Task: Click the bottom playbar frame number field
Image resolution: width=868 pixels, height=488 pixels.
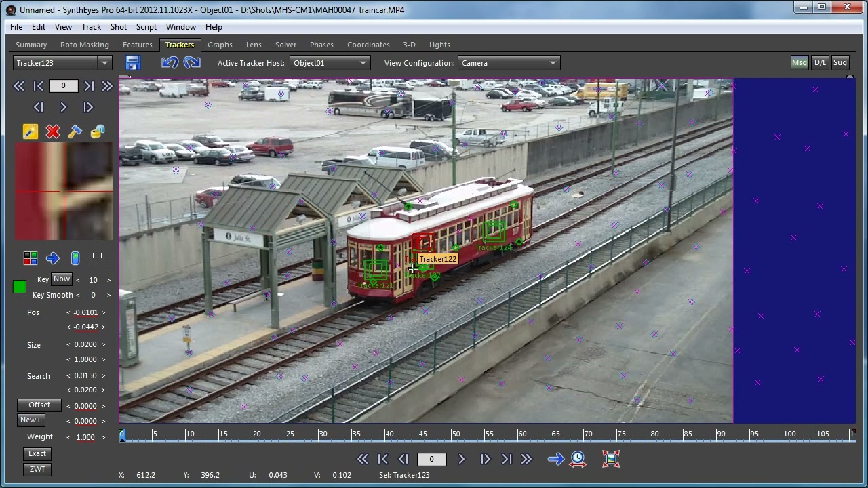Action: [431, 460]
